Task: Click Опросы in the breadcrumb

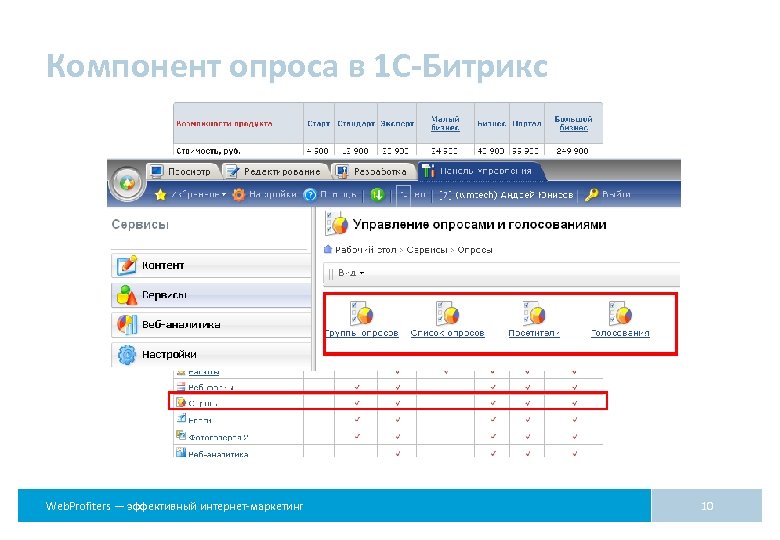Action: (x=475, y=250)
